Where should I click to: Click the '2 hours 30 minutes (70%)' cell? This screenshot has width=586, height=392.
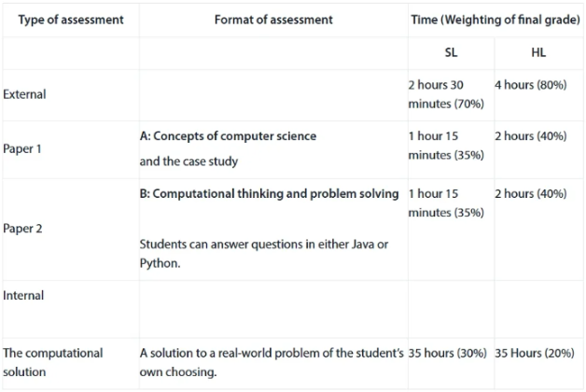tap(446, 94)
